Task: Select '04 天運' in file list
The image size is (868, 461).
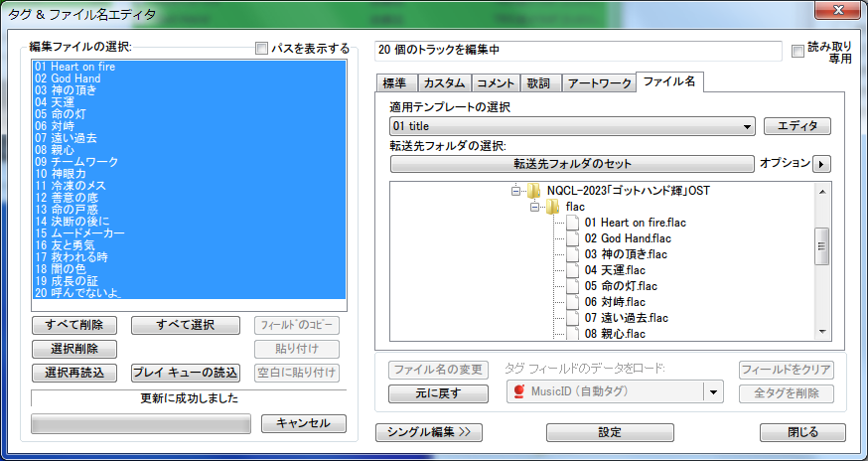Action: (189, 102)
